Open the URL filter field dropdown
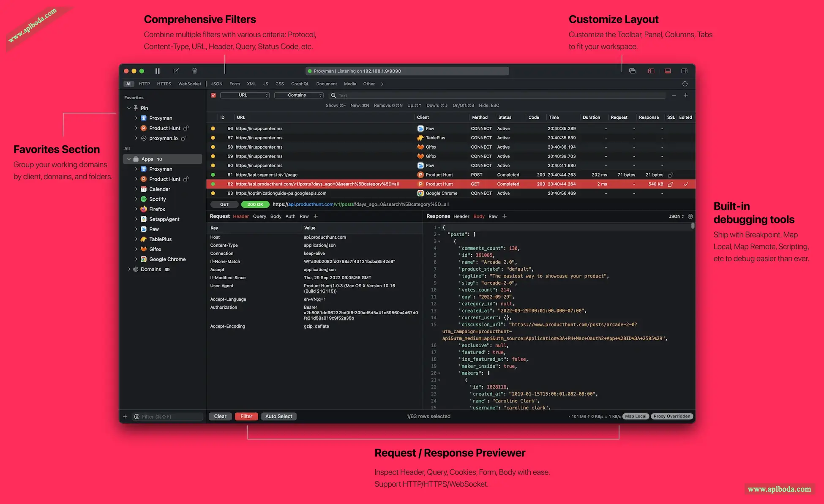The image size is (824, 504). 245,95
